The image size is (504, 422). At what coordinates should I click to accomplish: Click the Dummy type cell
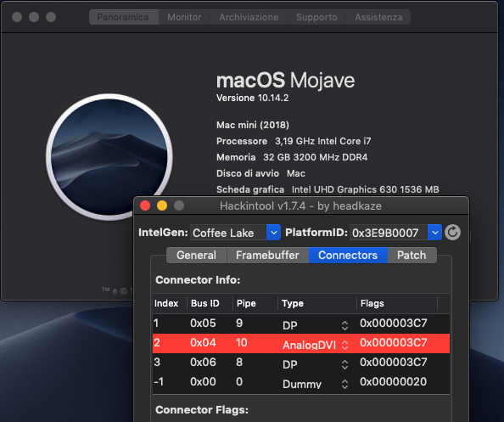[302, 384]
